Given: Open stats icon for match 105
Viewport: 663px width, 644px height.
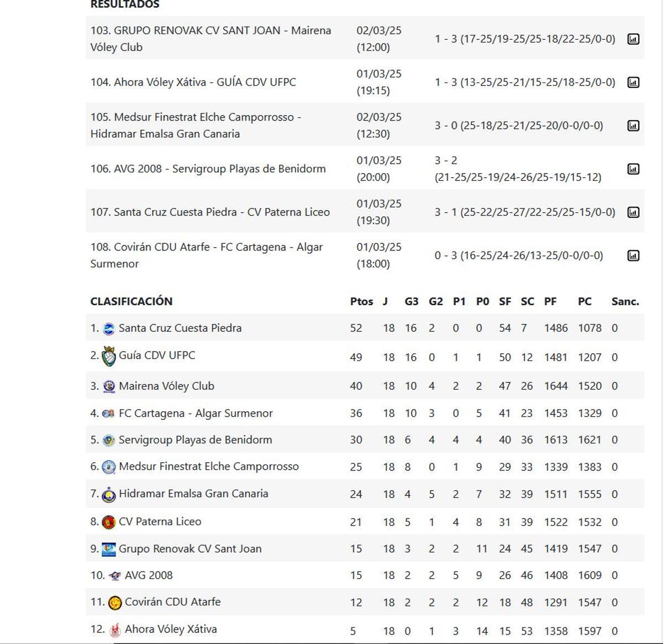Looking at the screenshot, I should pyautogui.click(x=633, y=126).
